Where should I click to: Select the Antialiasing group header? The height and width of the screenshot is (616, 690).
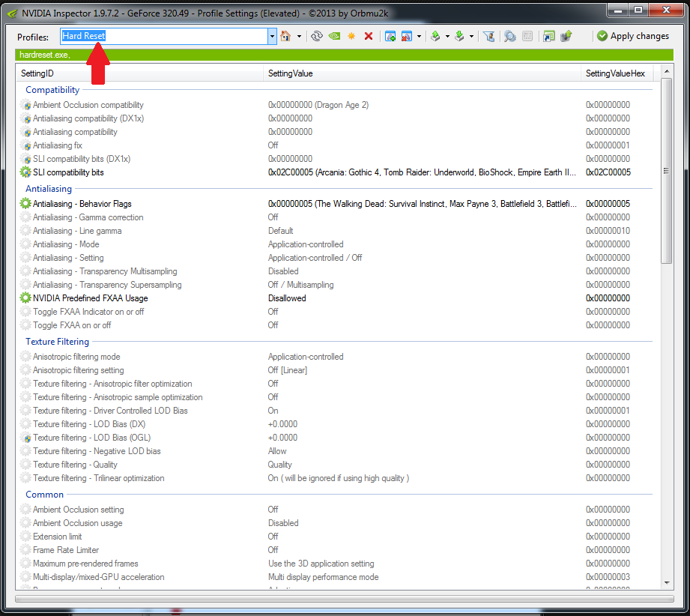click(x=49, y=188)
